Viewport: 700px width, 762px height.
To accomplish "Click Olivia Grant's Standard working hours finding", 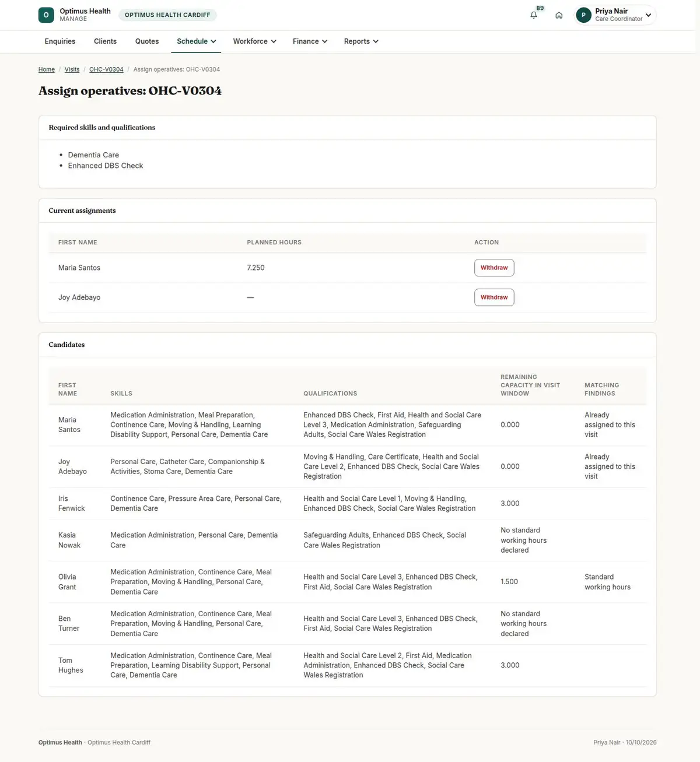I will tap(607, 582).
